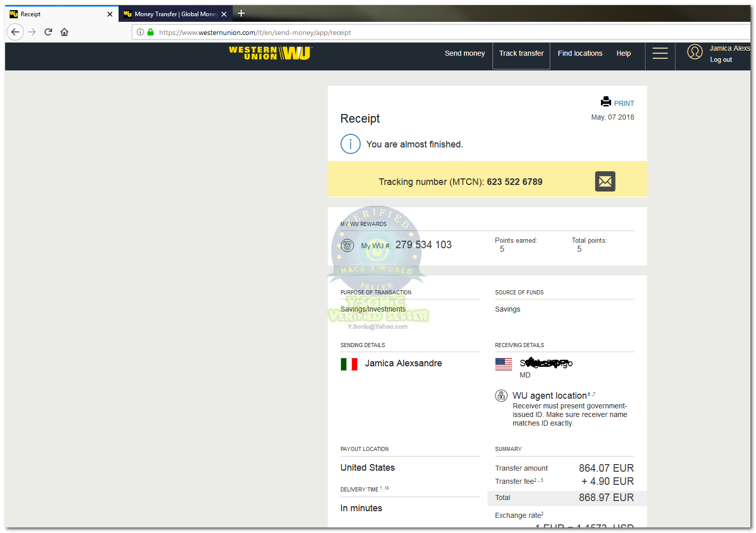Click the user profile avatar icon
This screenshot has height=533, width=756.
[x=695, y=52]
